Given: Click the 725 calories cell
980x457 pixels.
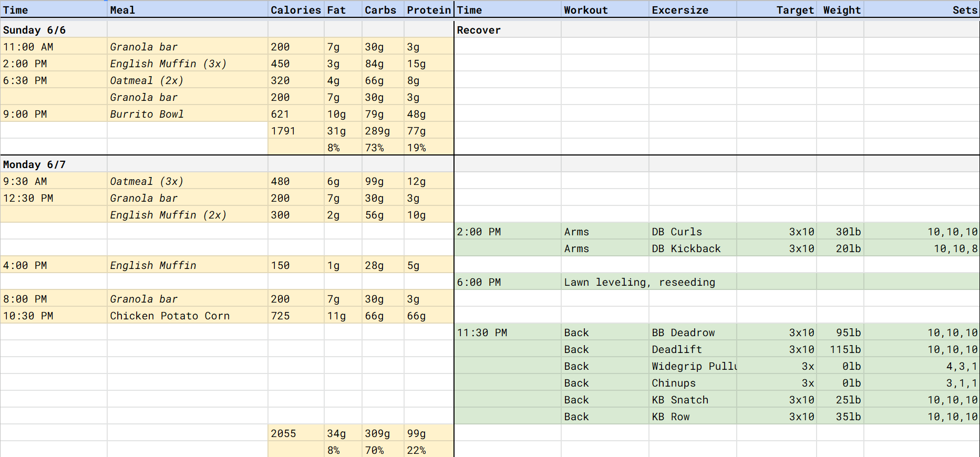Looking at the screenshot, I should [x=296, y=315].
